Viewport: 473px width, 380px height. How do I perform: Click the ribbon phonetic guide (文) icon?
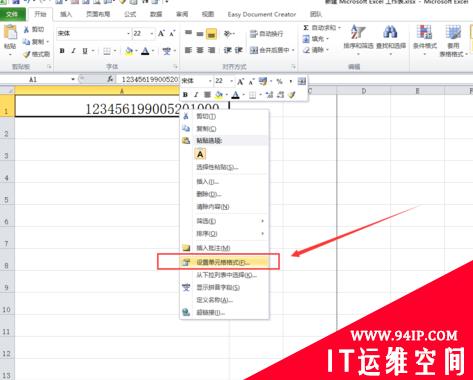(x=167, y=51)
